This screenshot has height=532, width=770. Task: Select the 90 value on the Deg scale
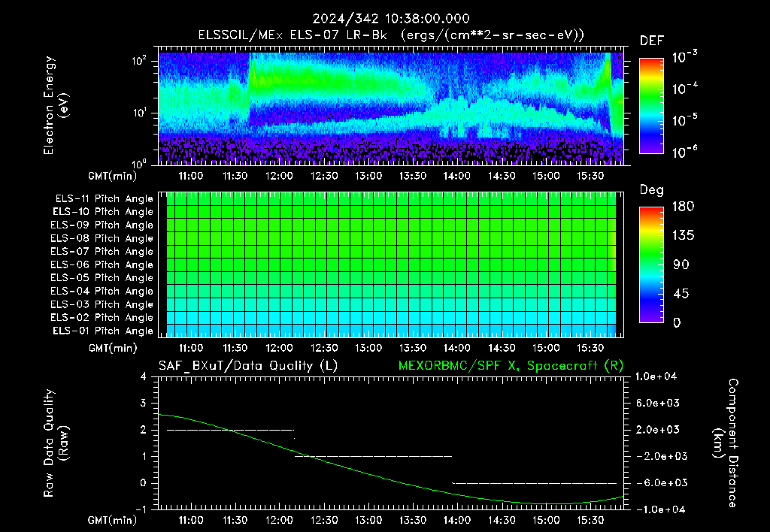[x=681, y=264]
